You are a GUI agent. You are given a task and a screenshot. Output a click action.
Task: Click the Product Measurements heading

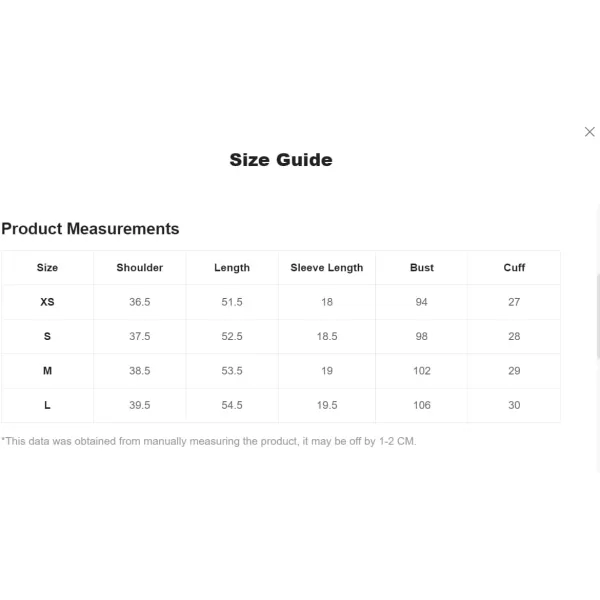tap(90, 229)
